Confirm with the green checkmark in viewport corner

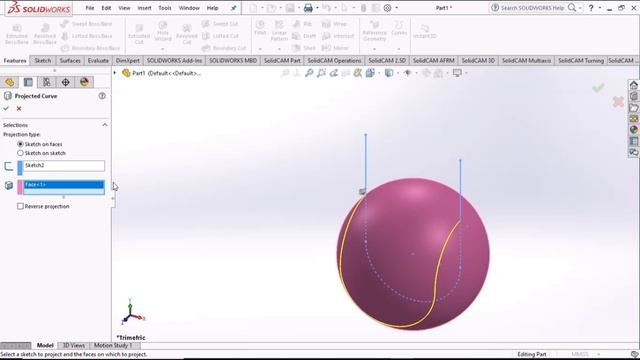tap(599, 88)
